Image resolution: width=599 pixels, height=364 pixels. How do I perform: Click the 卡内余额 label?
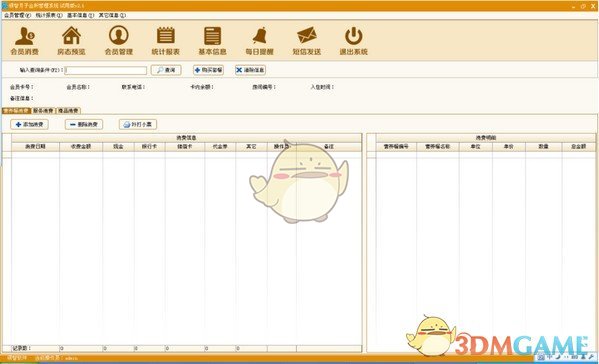pos(202,87)
